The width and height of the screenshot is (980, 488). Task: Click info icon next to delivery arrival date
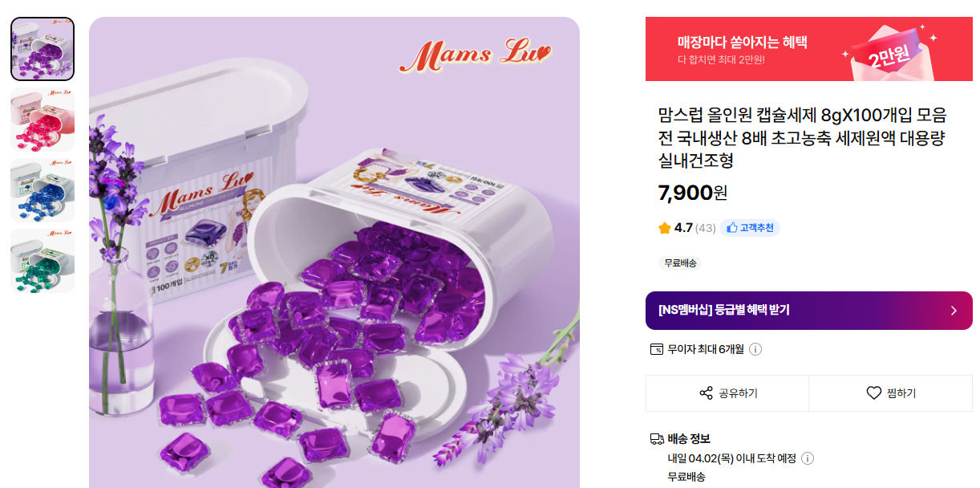coord(808,458)
